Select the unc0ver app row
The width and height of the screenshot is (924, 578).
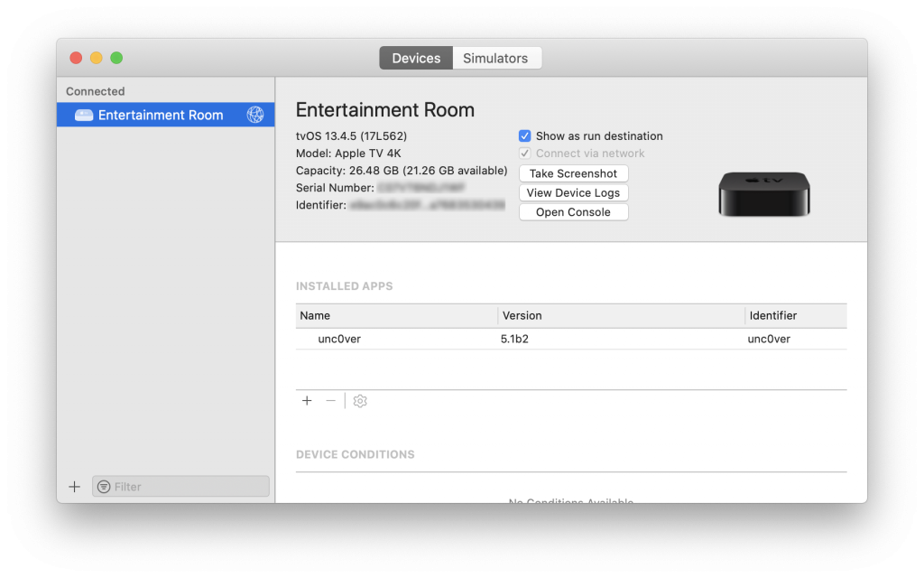click(397, 338)
